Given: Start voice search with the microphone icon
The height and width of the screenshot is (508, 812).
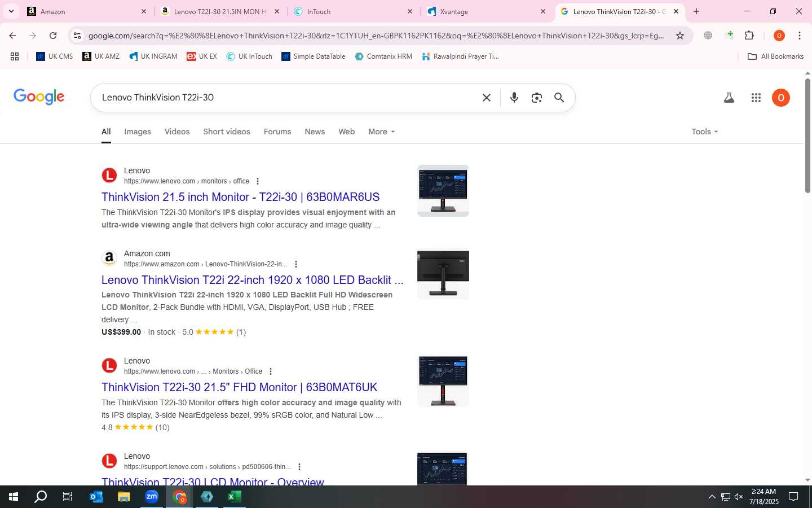Looking at the screenshot, I should pos(514,98).
